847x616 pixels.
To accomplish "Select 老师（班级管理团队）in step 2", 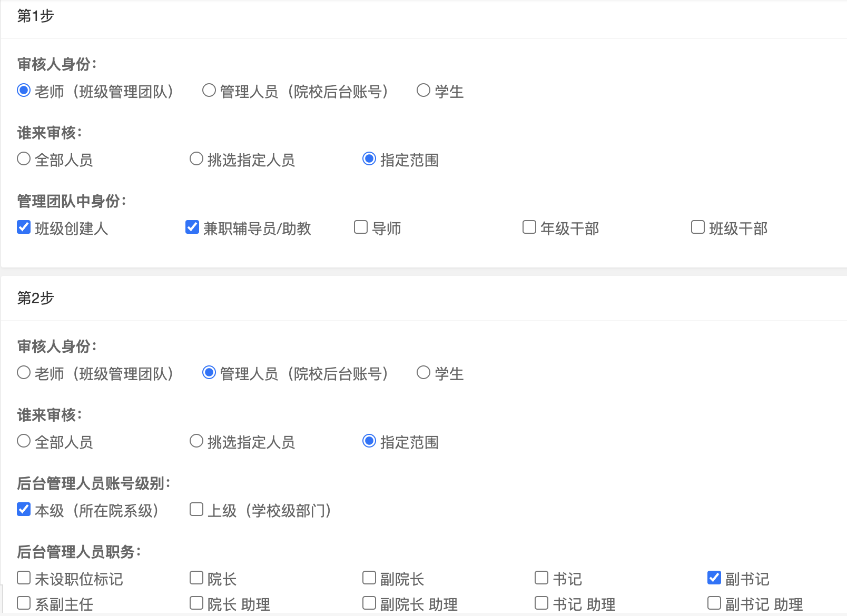I will tap(24, 373).
